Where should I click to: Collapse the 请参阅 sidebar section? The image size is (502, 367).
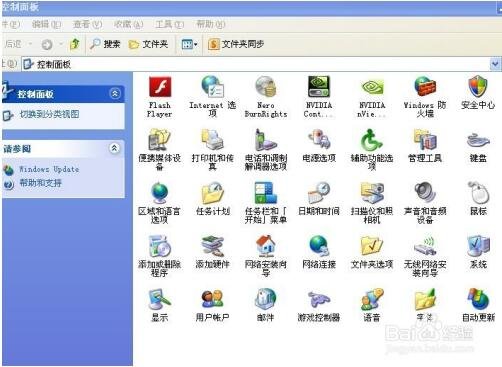pos(115,148)
